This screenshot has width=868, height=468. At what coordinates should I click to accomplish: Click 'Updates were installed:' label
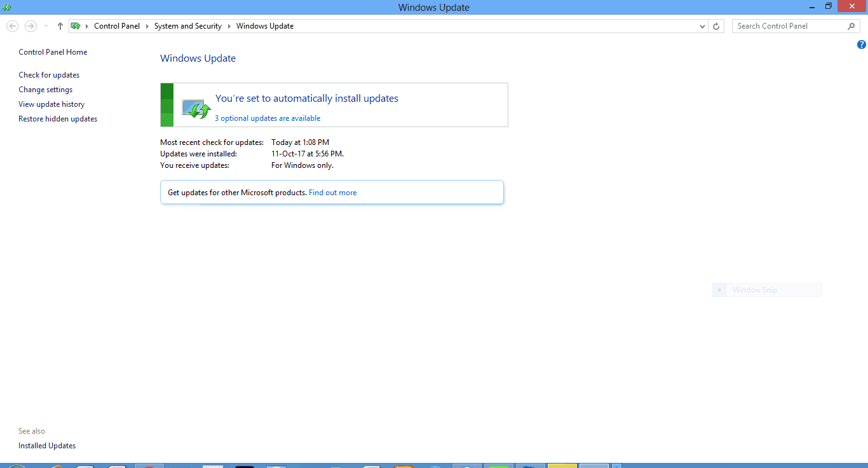point(198,154)
